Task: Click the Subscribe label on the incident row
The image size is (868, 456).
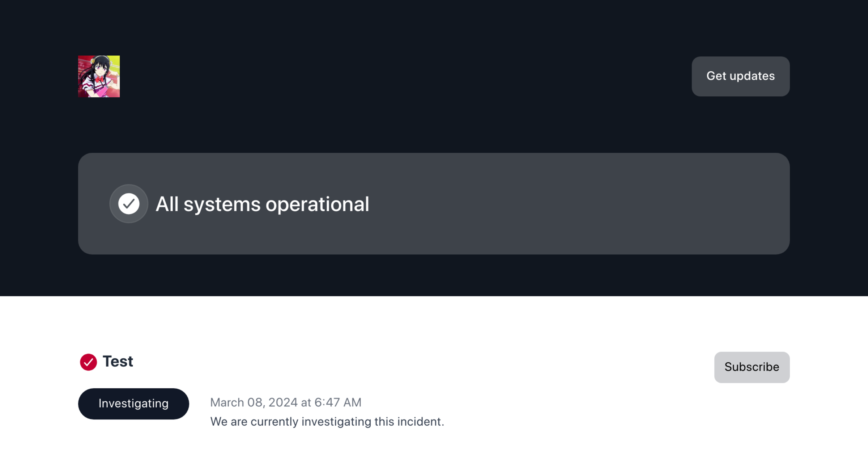Action: (x=752, y=367)
